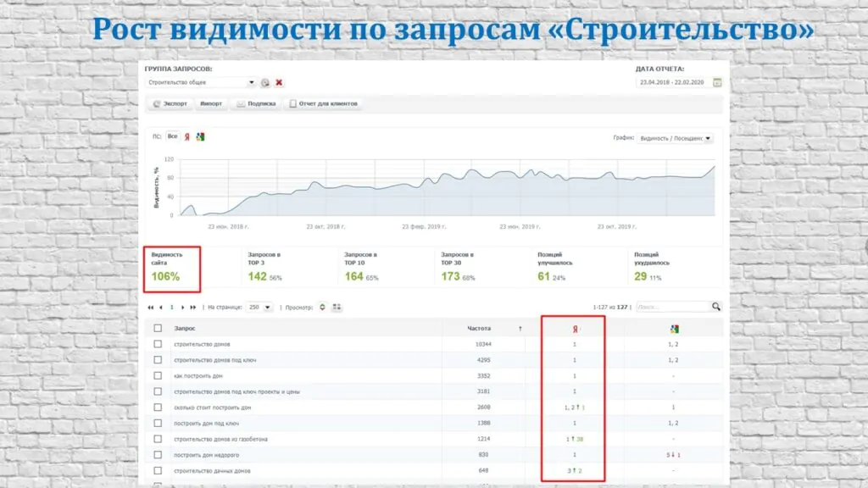Click the magnifier search icon
Viewport: 868px width, 488px height.
pos(716,307)
